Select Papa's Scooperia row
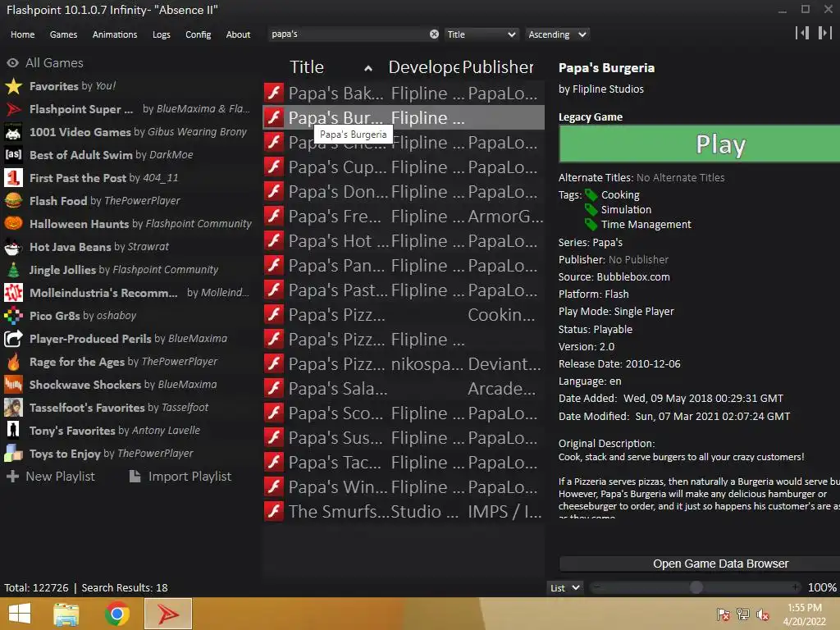 coord(404,413)
